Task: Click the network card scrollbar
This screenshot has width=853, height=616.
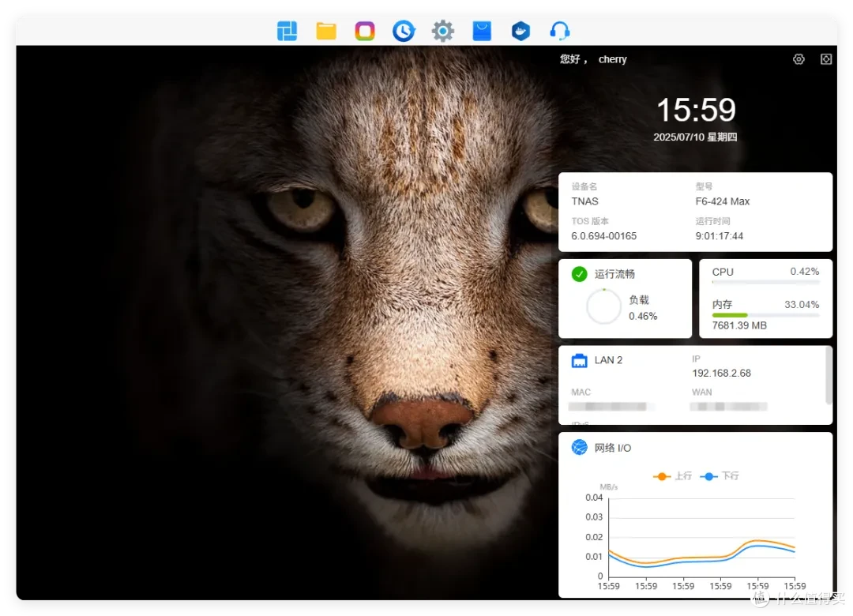Action: (x=829, y=375)
